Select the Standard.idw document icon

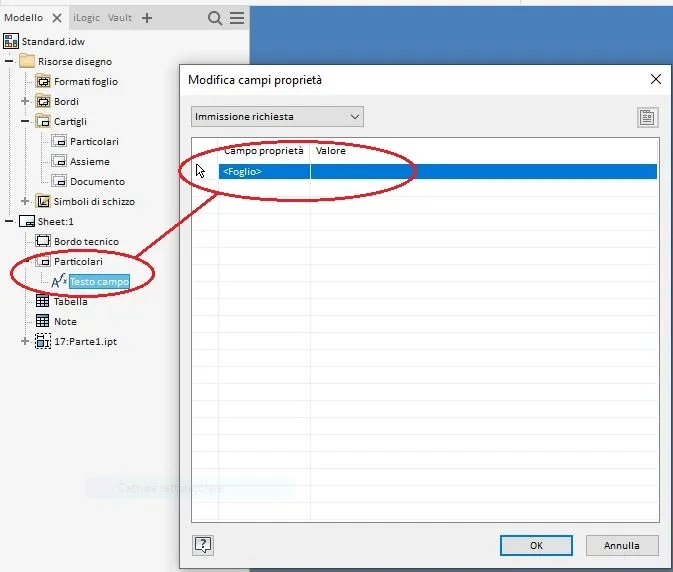pos(11,41)
